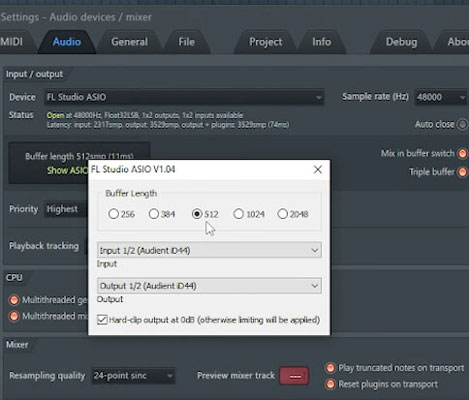Toggle the Auto close option

462,124
